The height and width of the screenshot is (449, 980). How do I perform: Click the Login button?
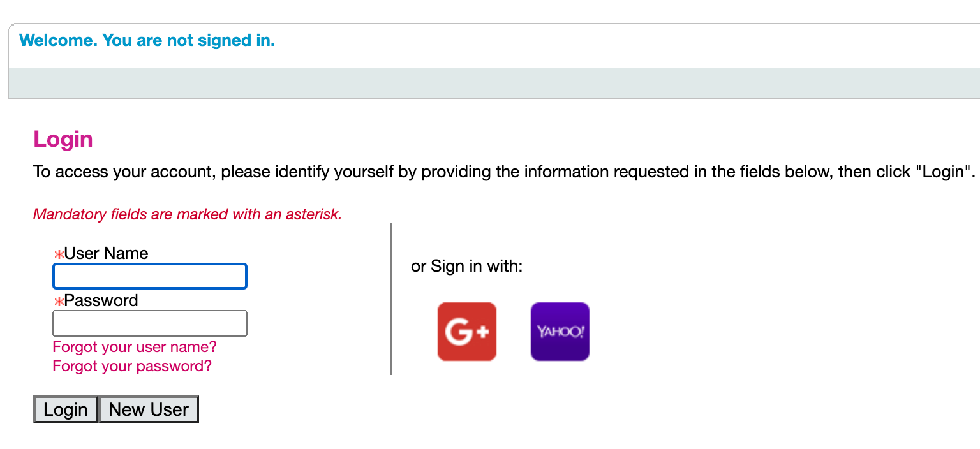click(x=66, y=409)
